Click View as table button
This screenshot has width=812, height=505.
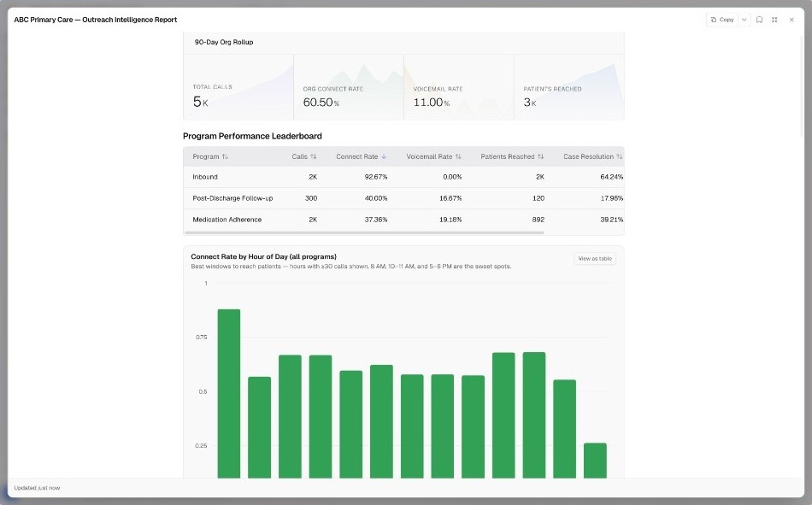coord(595,258)
